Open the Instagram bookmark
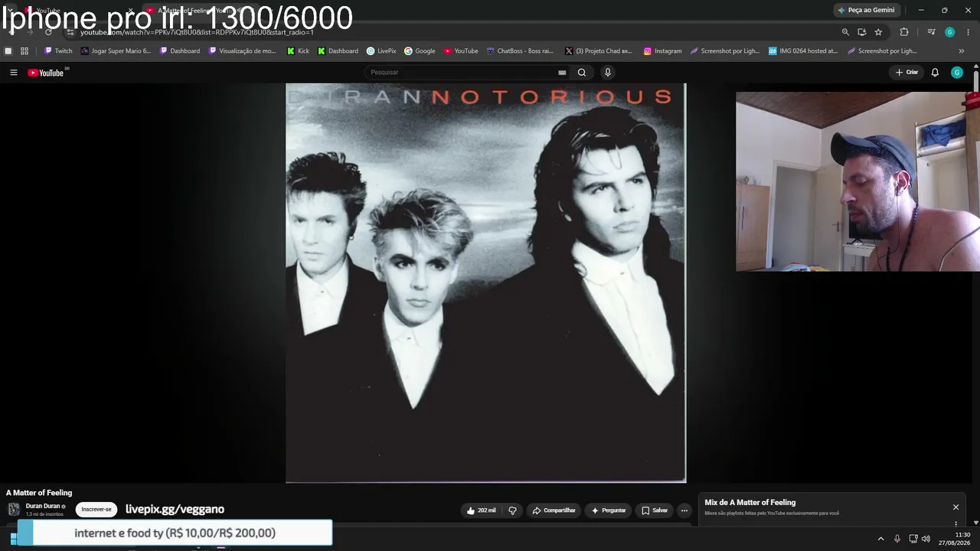Image resolution: width=980 pixels, height=551 pixels. (662, 51)
